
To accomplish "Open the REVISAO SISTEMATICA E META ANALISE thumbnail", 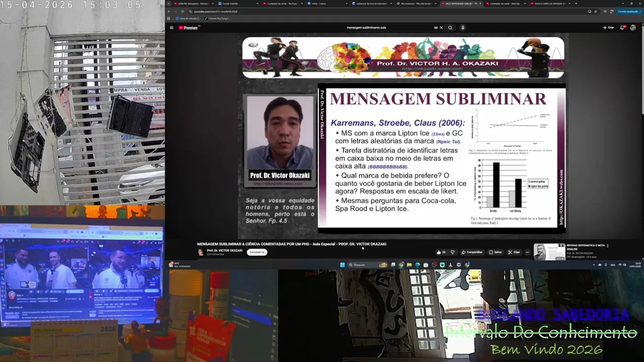I will (x=549, y=252).
